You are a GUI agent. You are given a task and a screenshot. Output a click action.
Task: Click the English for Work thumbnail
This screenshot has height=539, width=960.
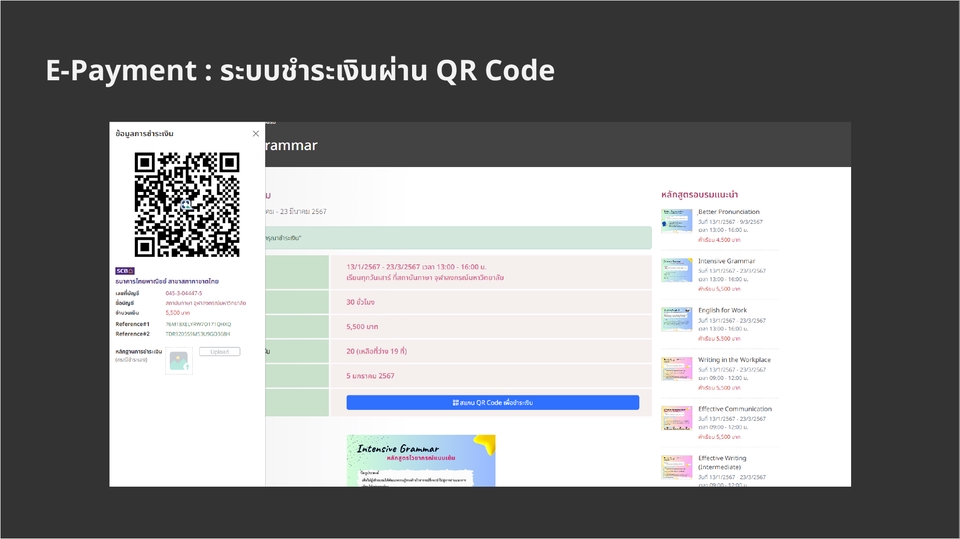677,319
